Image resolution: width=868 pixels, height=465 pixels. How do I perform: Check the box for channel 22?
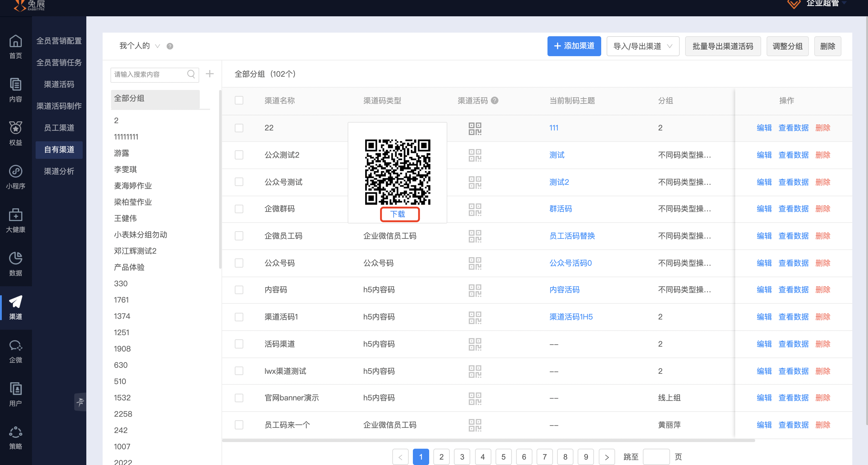[239, 128]
